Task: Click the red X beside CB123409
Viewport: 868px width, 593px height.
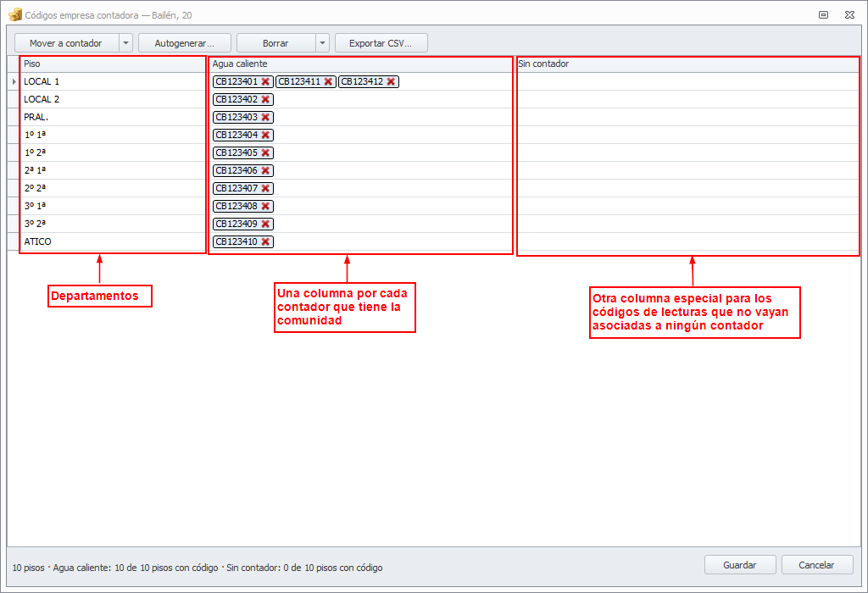Action: pos(265,224)
